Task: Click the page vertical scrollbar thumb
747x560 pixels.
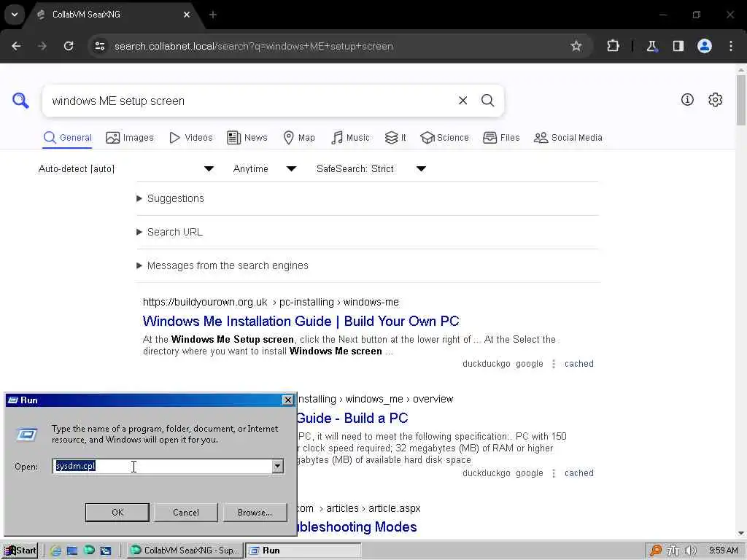Action: [741, 100]
